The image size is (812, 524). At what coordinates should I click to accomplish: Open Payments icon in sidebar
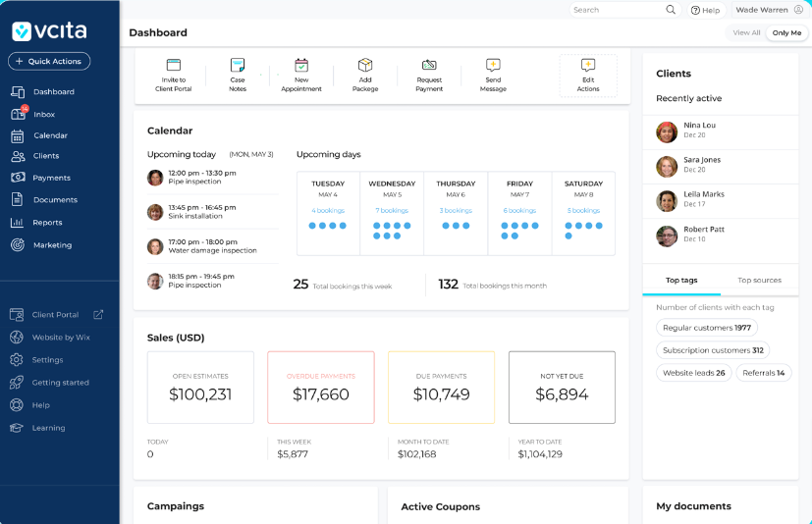coord(18,178)
